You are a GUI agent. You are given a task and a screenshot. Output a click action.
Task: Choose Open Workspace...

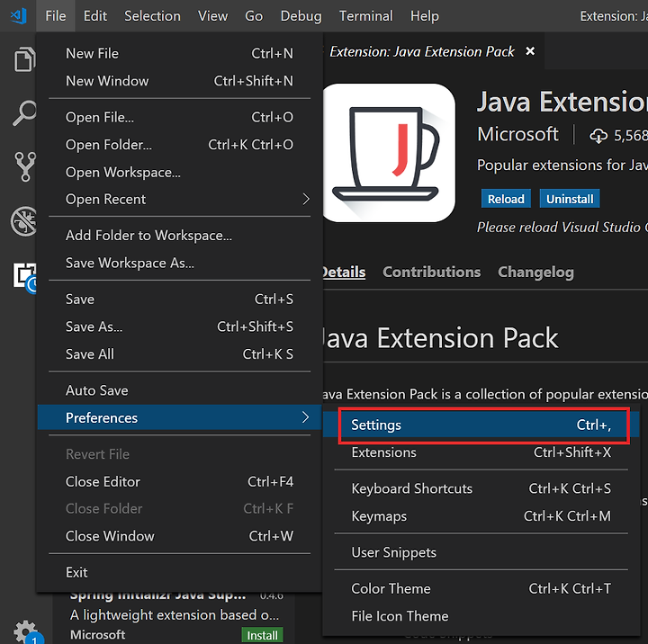(179, 172)
